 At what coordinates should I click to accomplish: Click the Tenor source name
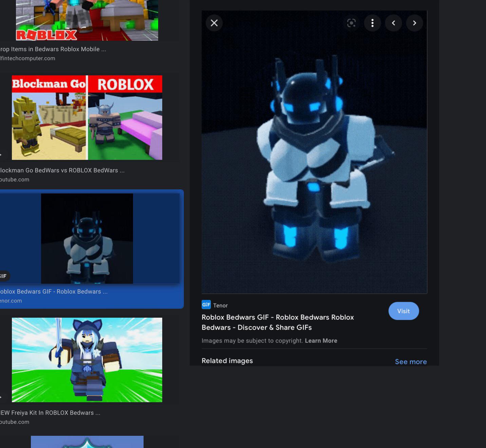(x=220, y=305)
